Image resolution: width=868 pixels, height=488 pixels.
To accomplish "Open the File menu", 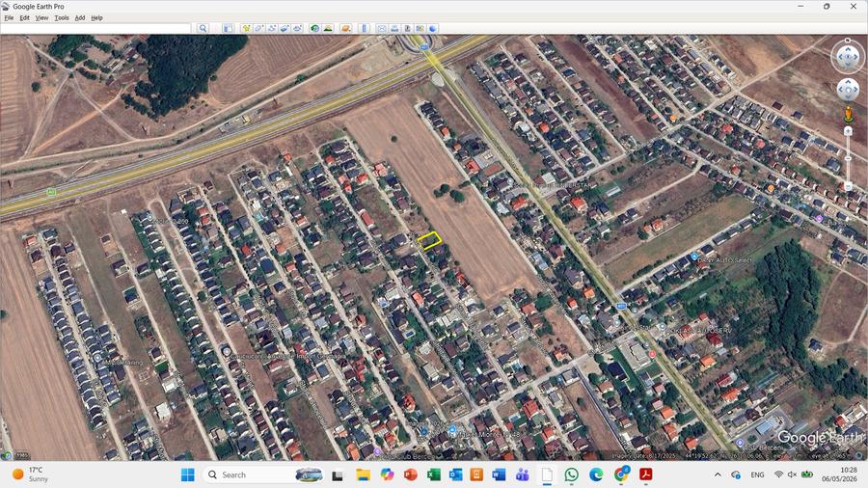I will [9, 17].
